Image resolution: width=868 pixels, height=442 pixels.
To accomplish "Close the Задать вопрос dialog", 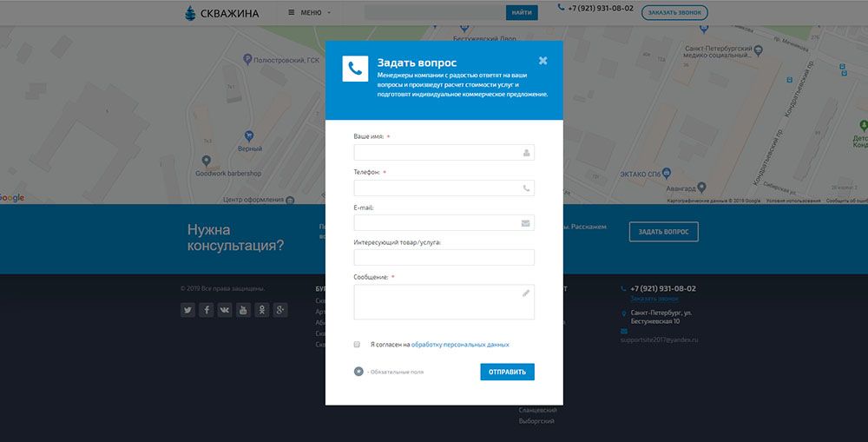I will tap(542, 61).
